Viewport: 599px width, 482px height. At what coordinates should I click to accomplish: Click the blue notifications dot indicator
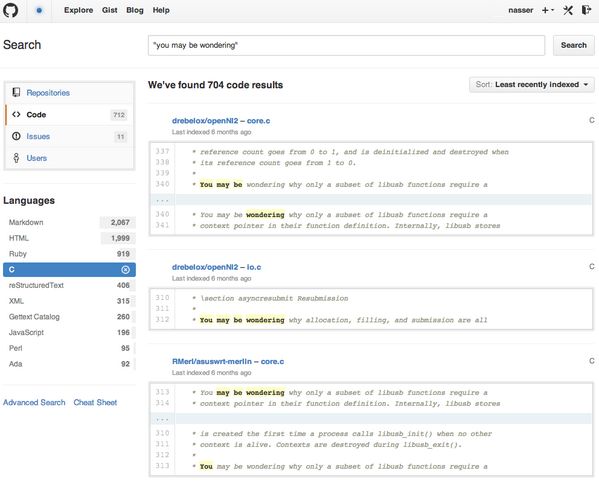(39, 10)
